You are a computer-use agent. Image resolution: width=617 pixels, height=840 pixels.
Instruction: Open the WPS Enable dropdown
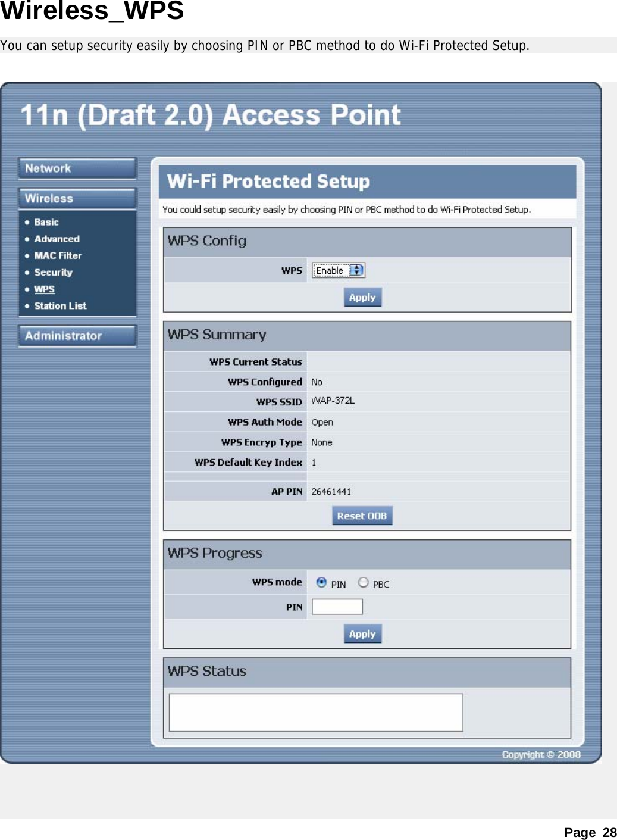(338, 270)
